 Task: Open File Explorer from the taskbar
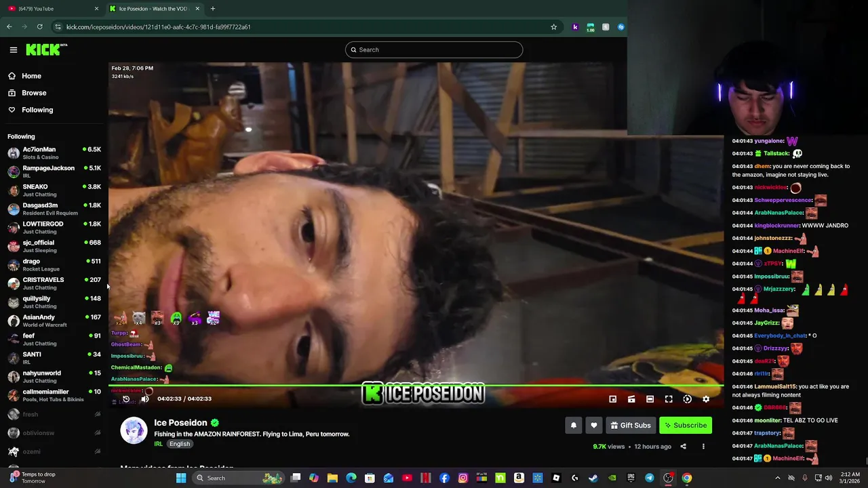332,478
